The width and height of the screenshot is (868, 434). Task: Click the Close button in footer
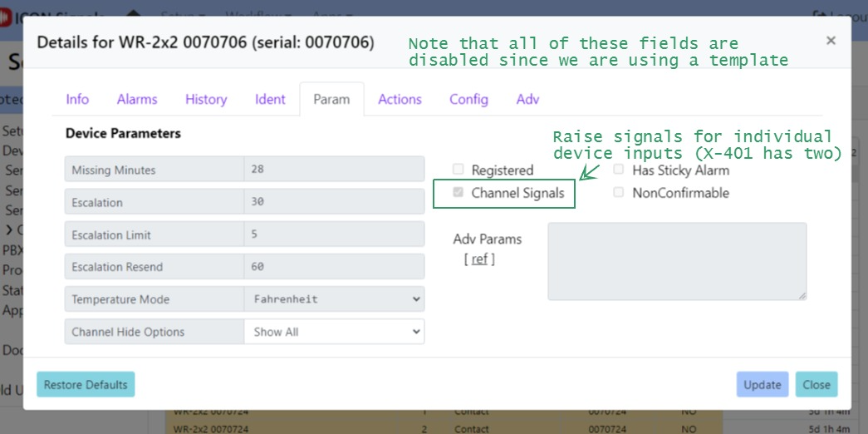click(x=817, y=385)
